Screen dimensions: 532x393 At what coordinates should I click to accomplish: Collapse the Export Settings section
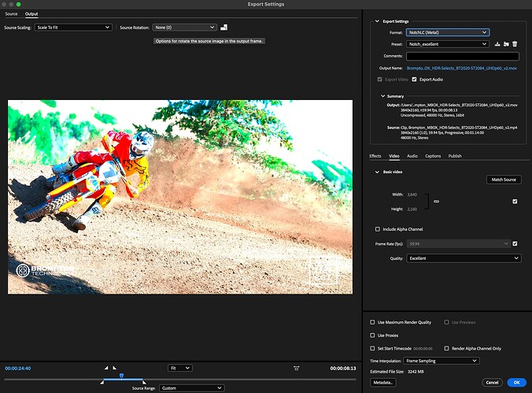click(377, 21)
